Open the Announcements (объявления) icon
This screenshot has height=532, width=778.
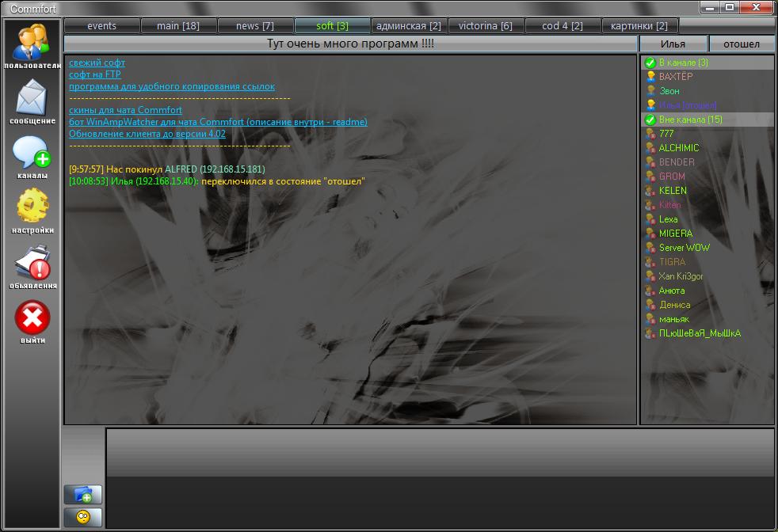[x=32, y=263]
